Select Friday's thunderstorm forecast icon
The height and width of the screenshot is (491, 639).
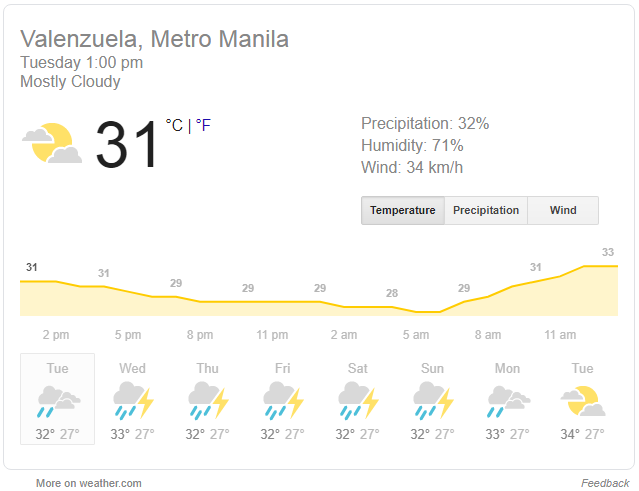click(x=283, y=401)
